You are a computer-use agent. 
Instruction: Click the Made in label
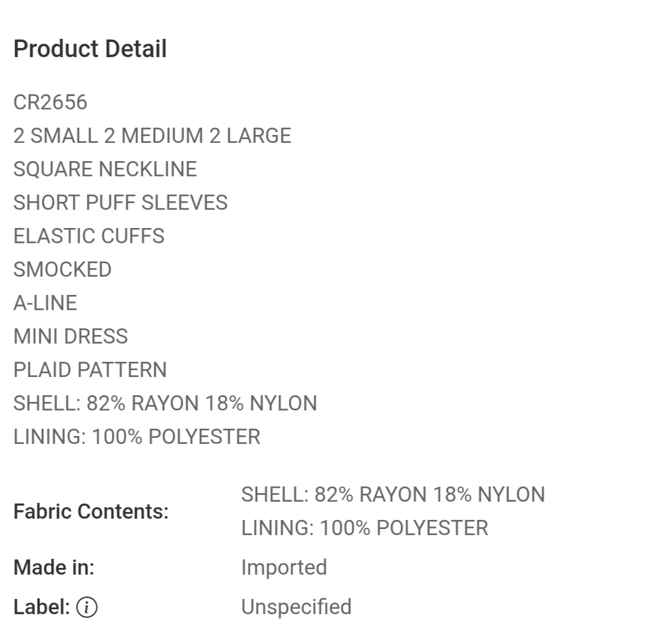click(x=54, y=568)
